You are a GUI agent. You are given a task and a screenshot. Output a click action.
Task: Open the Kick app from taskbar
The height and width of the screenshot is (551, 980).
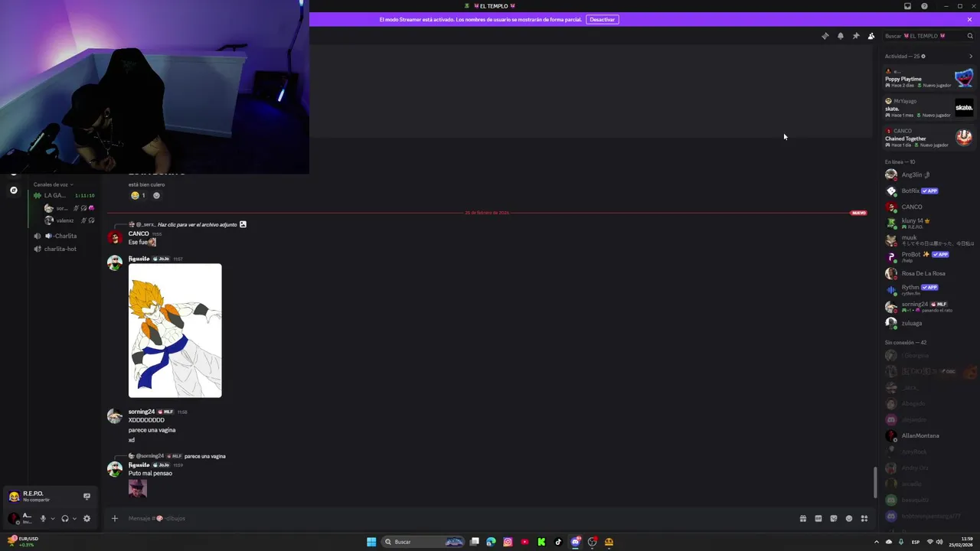541,542
